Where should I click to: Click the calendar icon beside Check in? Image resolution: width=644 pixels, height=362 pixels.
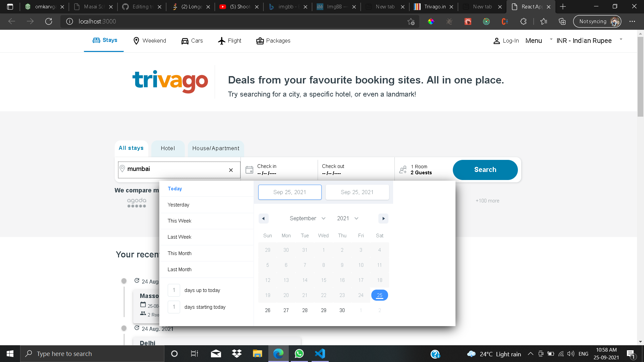(x=249, y=170)
